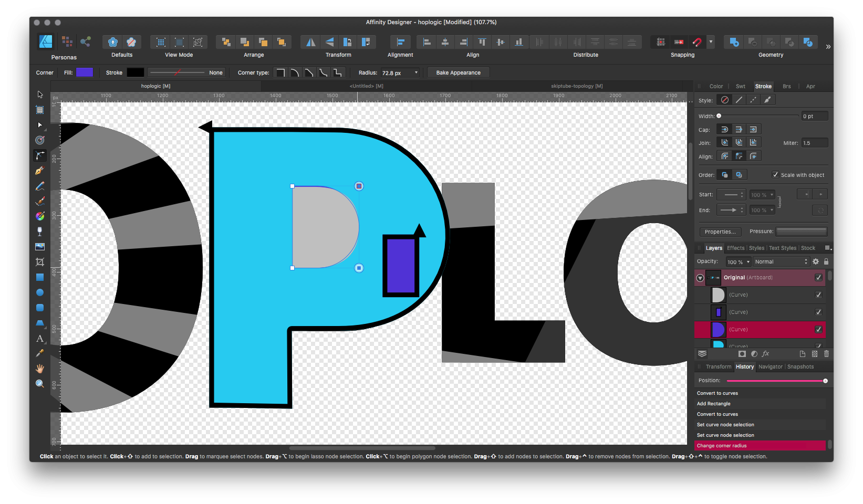Add a mask layer
Screen dimensions: 863x504
tap(742, 354)
